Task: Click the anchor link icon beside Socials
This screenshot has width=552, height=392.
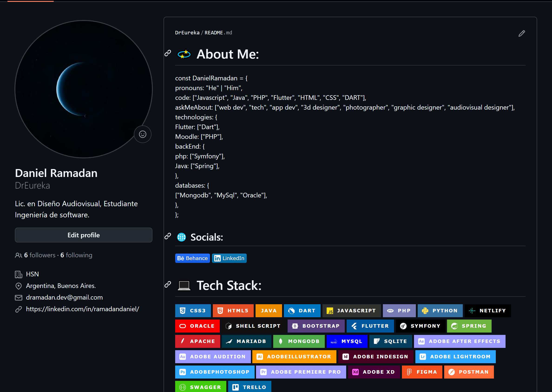Action: tap(168, 236)
